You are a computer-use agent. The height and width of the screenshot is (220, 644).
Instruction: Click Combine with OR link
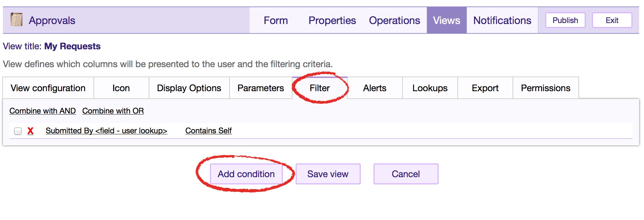[113, 111]
